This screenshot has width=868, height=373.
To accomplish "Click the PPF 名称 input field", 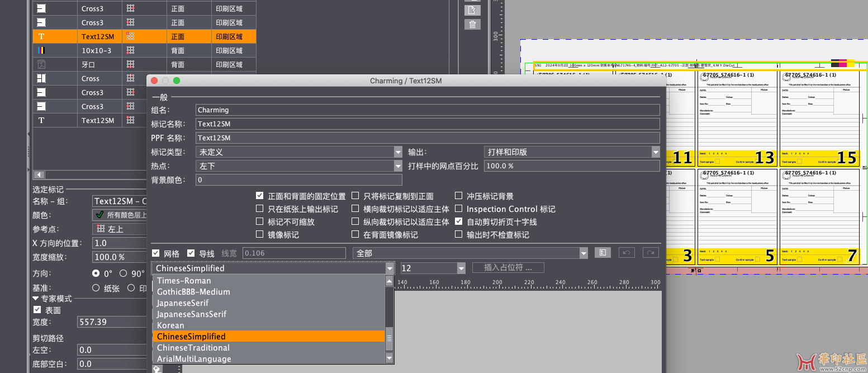I will 428,138.
